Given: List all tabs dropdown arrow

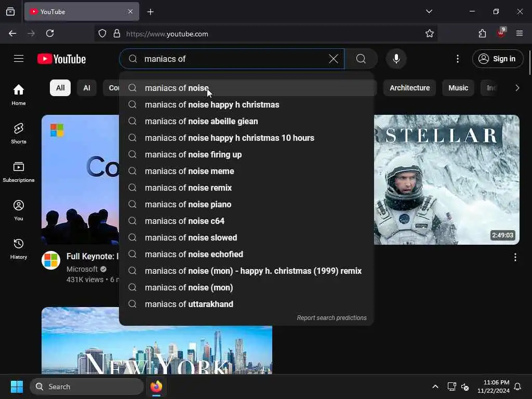Looking at the screenshot, I should pos(429,11).
